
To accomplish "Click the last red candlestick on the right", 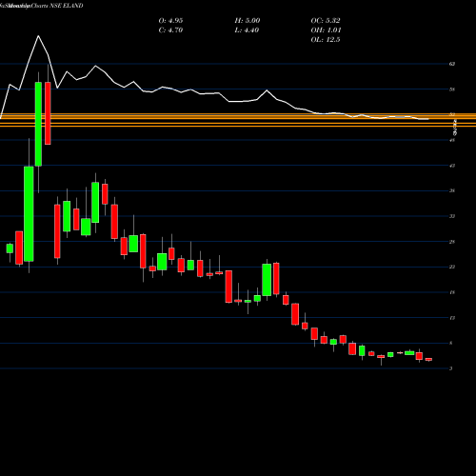I will pyautogui.click(x=428, y=359).
